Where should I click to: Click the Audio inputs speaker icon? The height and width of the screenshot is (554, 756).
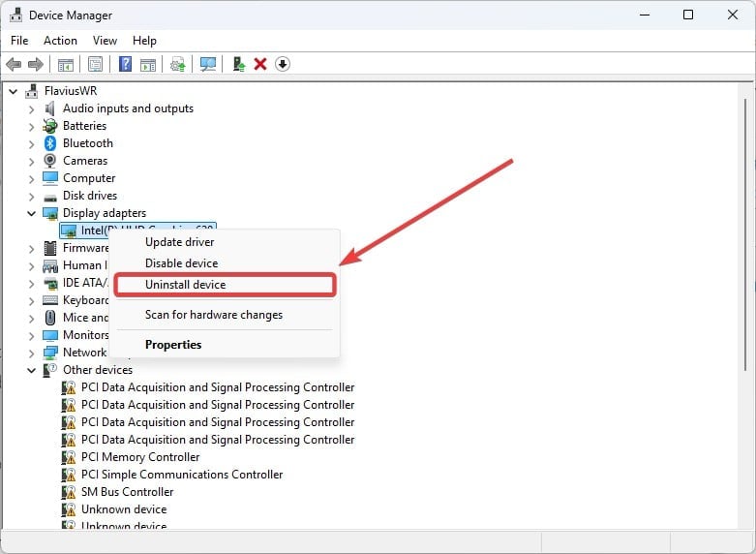[49, 108]
